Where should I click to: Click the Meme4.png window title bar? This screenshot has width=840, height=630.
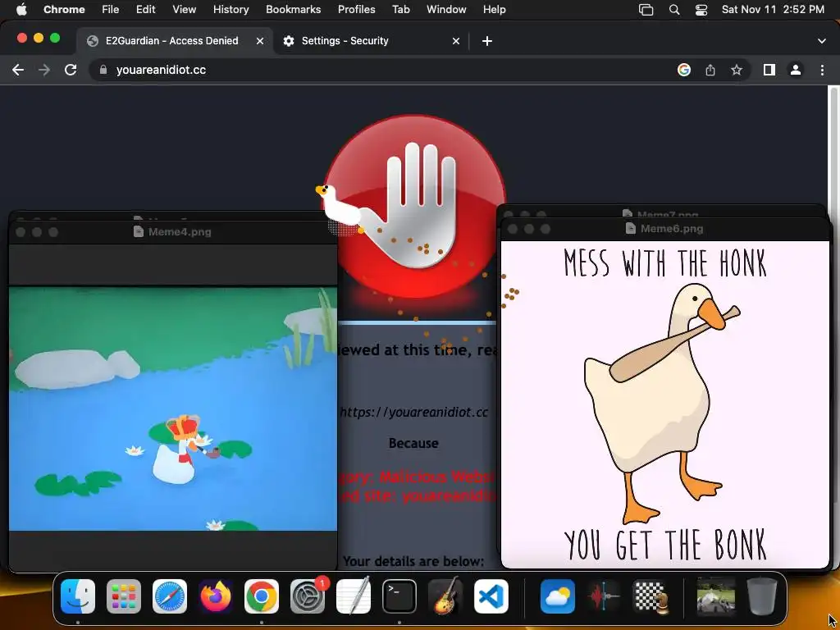click(172, 232)
